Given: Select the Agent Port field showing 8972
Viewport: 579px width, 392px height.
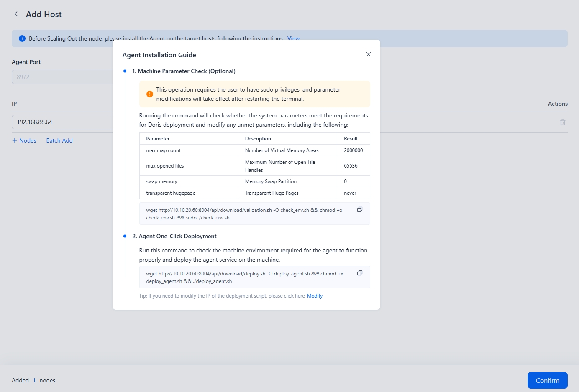Looking at the screenshot, I should click(63, 76).
